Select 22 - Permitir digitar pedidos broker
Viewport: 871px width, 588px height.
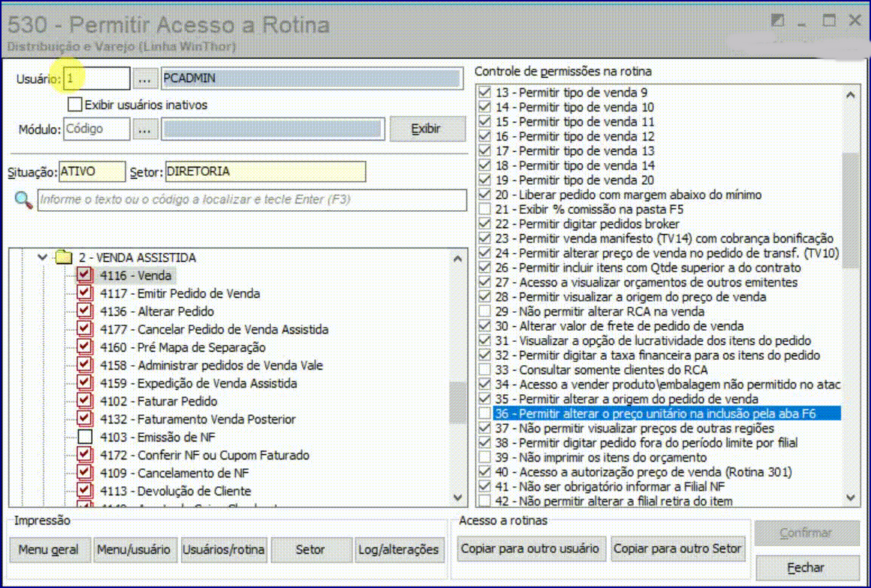(587, 224)
